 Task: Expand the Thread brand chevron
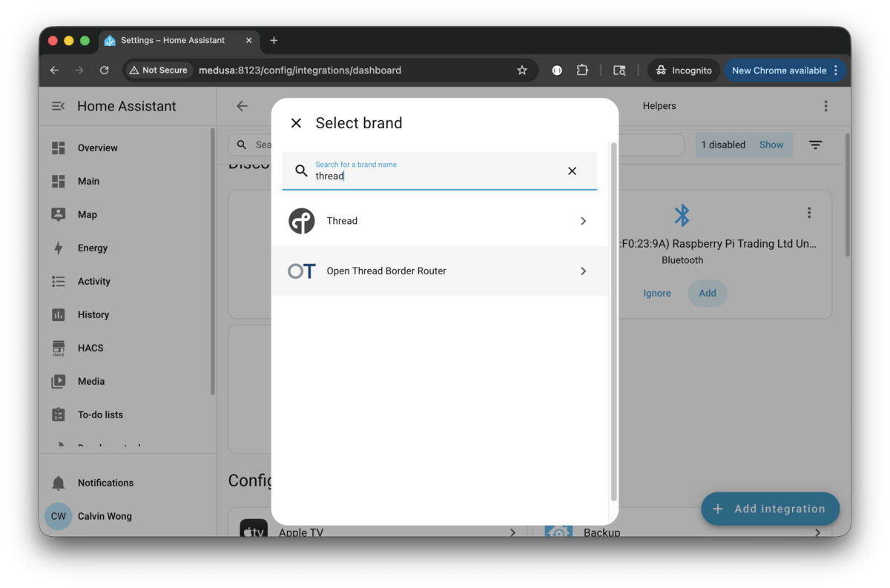[583, 221]
